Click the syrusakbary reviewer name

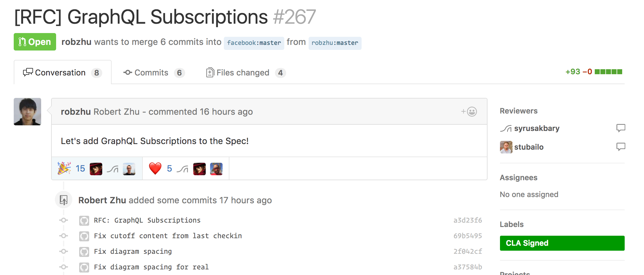tap(536, 128)
